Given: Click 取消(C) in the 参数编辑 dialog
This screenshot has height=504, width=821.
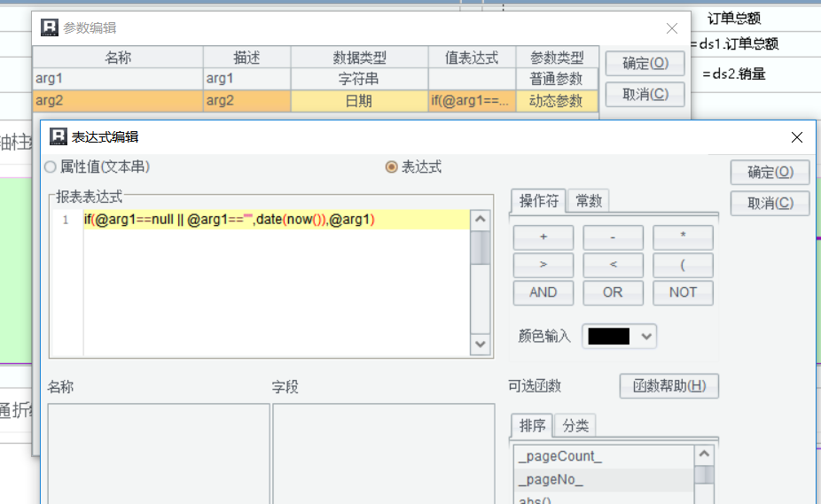Looking at the screenshot, I should click(x=645, y=94).
